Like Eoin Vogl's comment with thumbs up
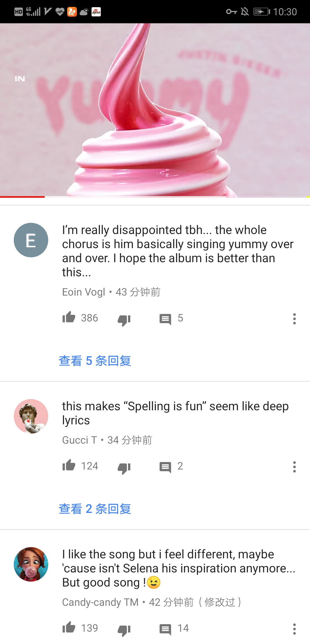 (69, 317)
